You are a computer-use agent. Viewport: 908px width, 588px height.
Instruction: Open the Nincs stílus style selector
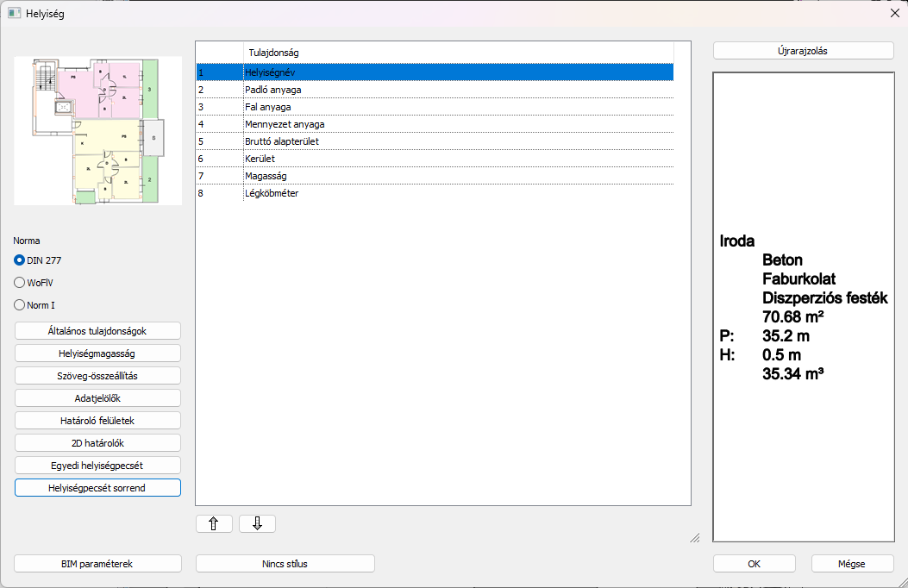coord(285,564)
